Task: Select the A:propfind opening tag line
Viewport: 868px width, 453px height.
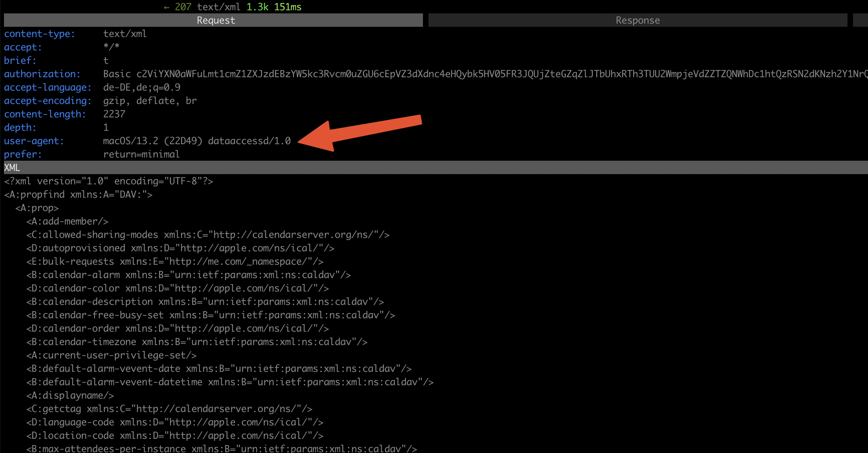Action: pyautogui.click(x=78, y=195)
